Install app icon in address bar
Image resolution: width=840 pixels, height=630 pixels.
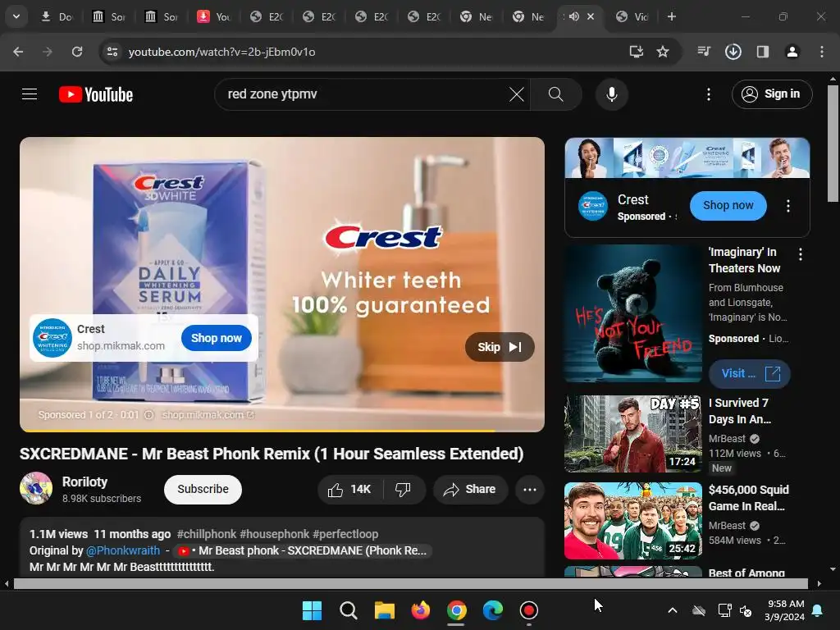coord(636,52)
